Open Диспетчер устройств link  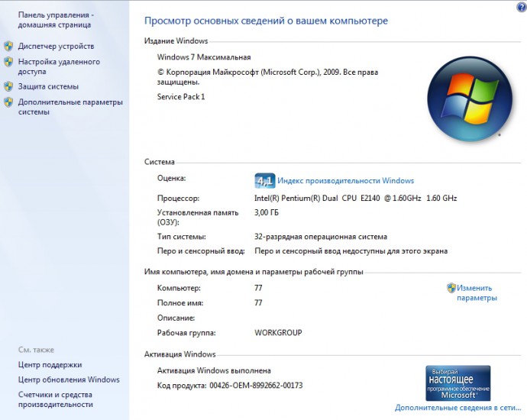(56, 46)
